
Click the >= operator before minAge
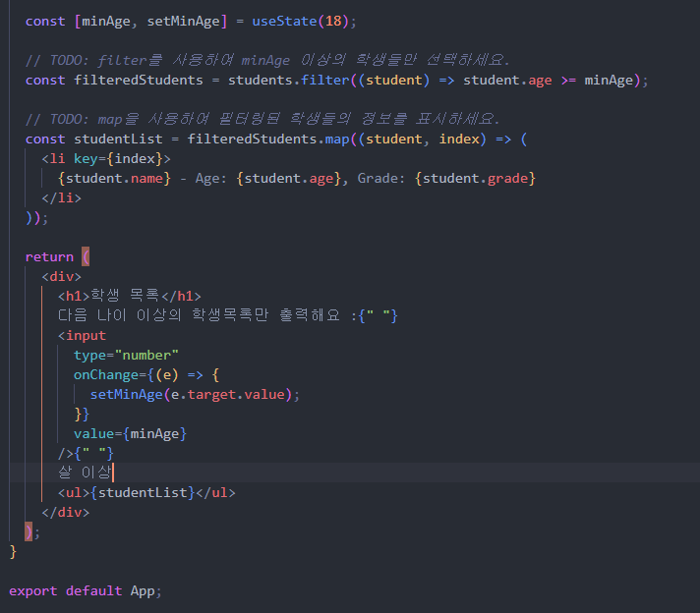(568, 81)
